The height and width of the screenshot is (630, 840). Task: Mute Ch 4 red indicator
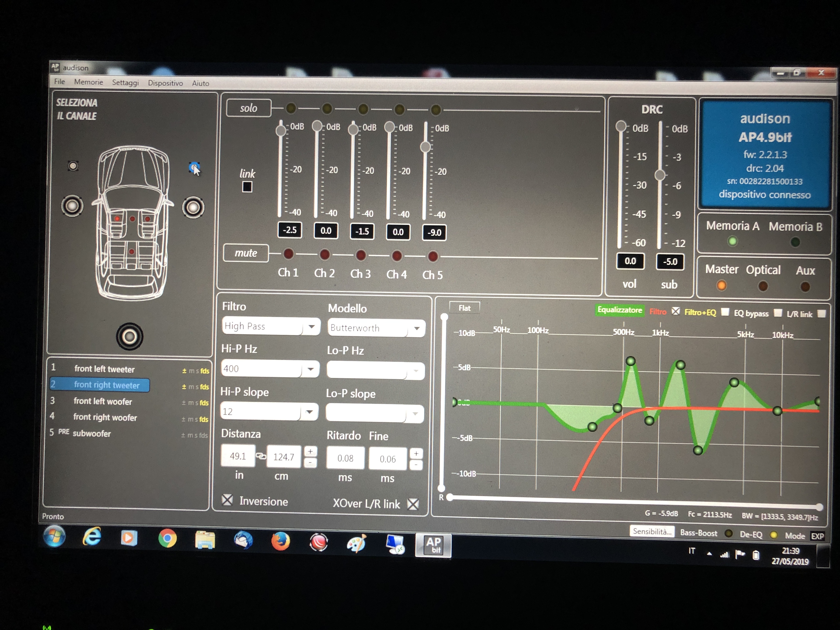click(x=397, y=256)
